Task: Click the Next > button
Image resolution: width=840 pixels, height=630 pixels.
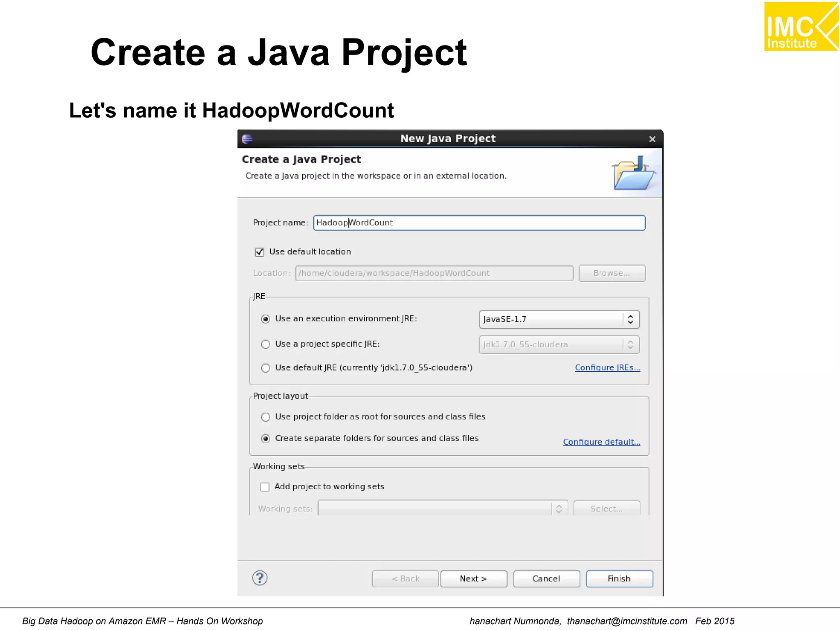Action: pos(474,579)
